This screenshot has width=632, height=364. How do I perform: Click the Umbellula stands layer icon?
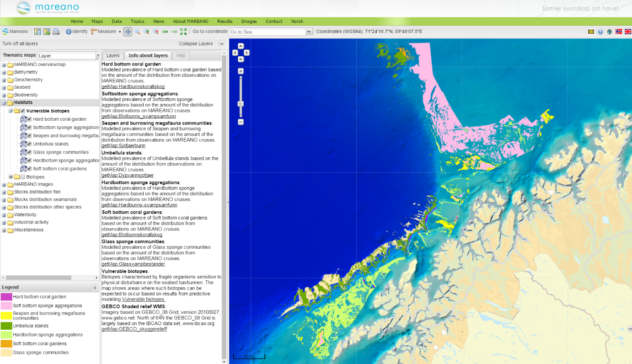point(23,144)
